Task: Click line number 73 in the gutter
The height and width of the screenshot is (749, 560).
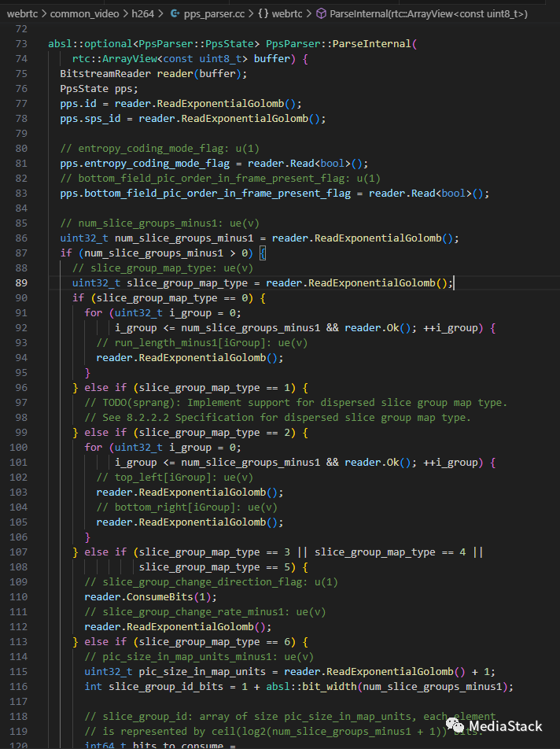Action: (21, 44)
